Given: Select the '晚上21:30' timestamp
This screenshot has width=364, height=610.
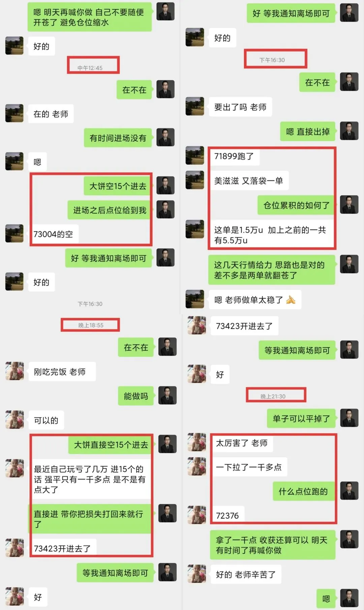Looking at the screenshot, I should [x=273, y=396].
